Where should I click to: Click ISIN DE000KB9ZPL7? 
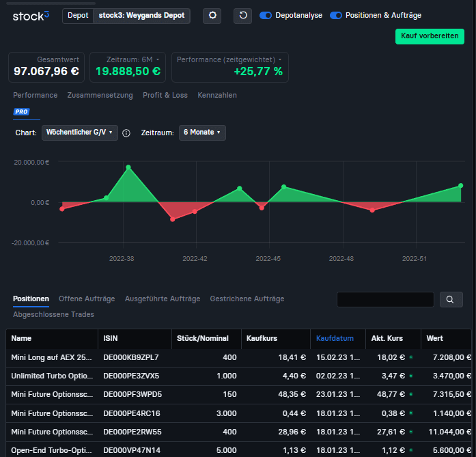click(x=131, y=357)
